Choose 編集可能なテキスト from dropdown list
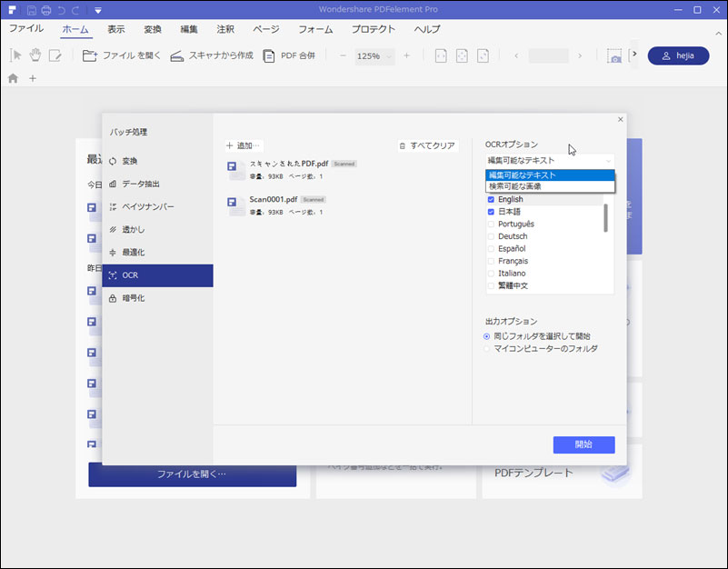 pos(550,175)
